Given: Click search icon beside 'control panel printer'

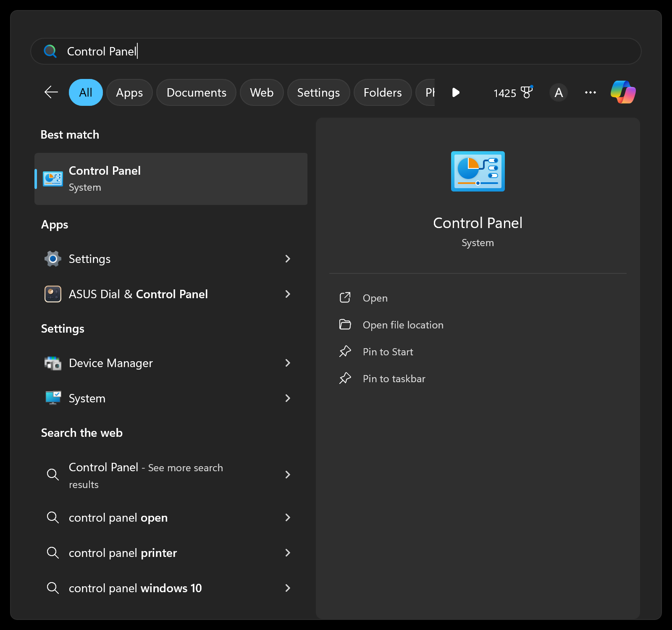Looking at the screenshot, I should tap(53, 553).
